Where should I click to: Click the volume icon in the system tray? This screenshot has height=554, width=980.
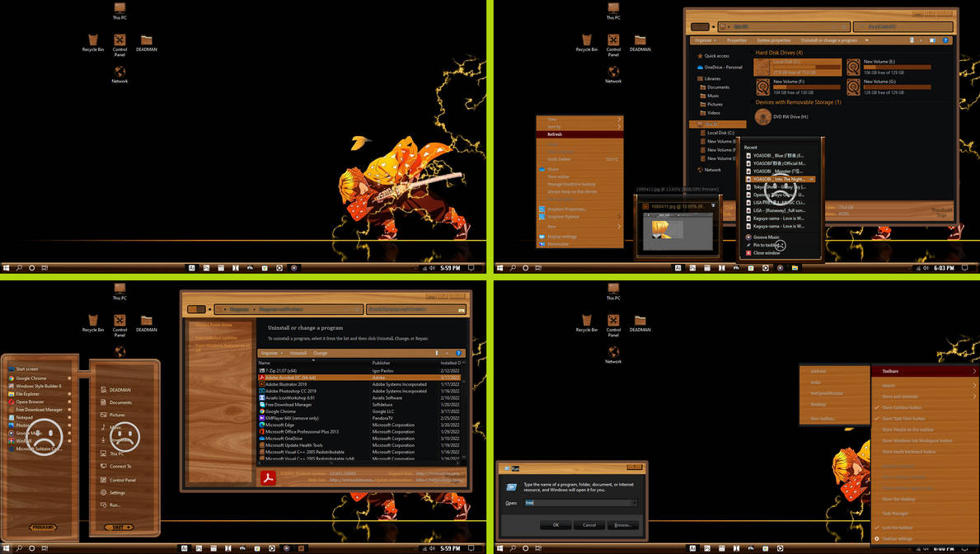coord(431,267)
